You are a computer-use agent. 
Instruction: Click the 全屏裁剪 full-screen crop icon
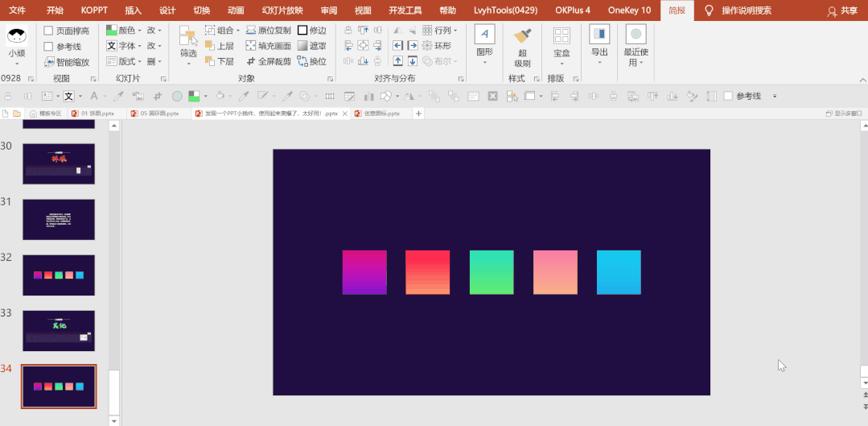point(251,61)
